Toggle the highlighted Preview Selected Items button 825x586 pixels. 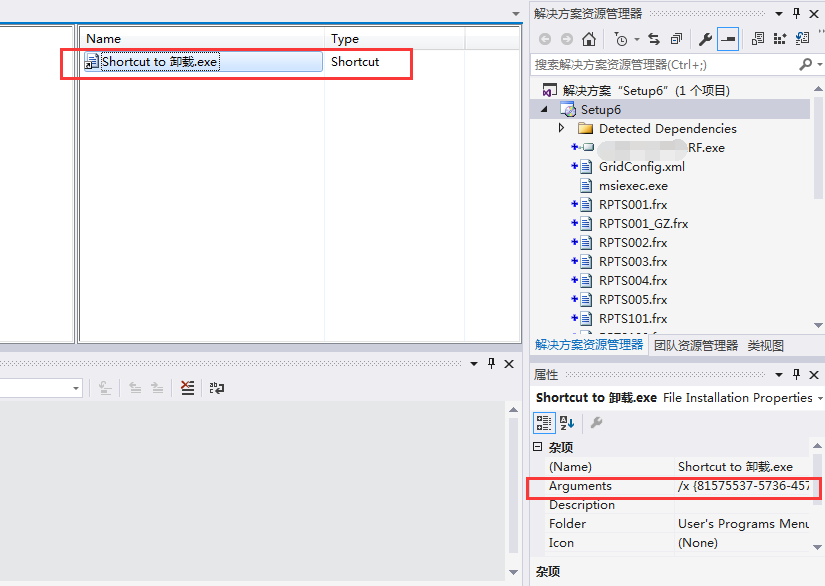[728, 39]
